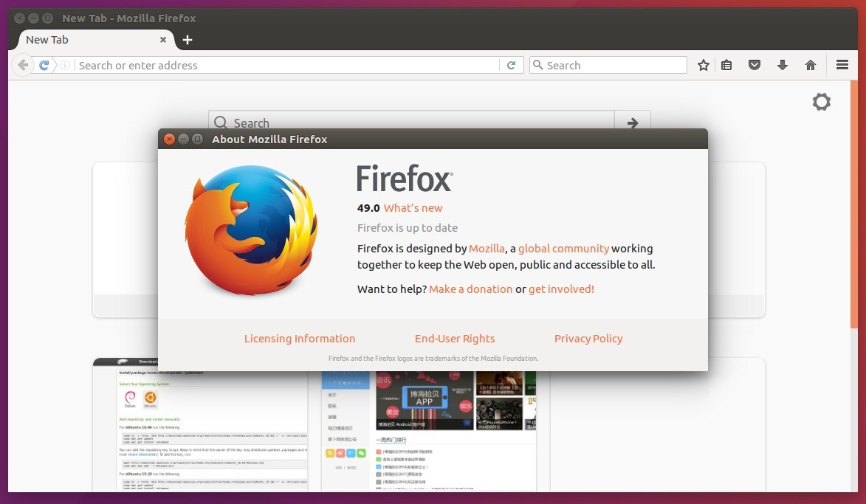
Task: Open the global community link
Action: 563,249
